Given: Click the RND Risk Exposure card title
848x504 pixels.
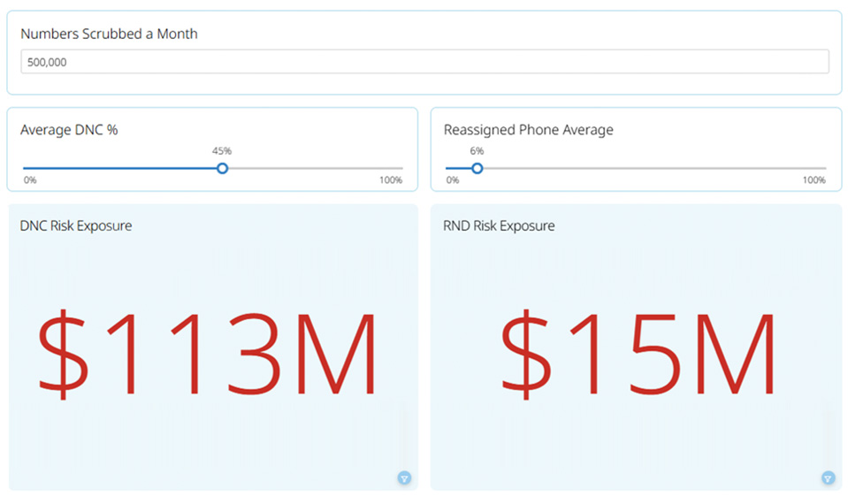Looking at the screenshot, I should pos(499,226).
